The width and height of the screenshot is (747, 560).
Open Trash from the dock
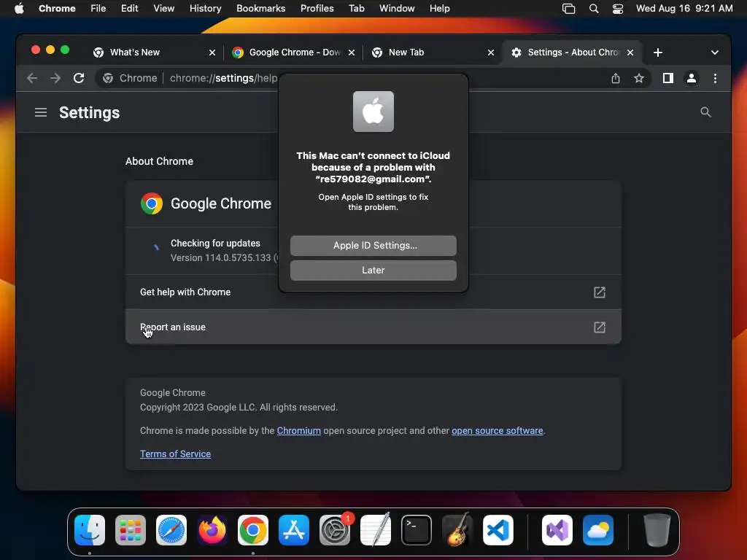click(657, 530)
